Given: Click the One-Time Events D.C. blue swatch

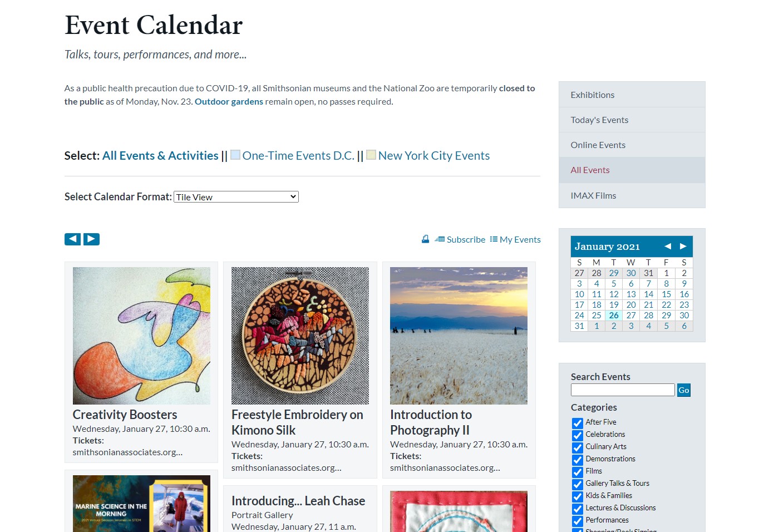Looking at the screenshot, I should coord(235,155).
